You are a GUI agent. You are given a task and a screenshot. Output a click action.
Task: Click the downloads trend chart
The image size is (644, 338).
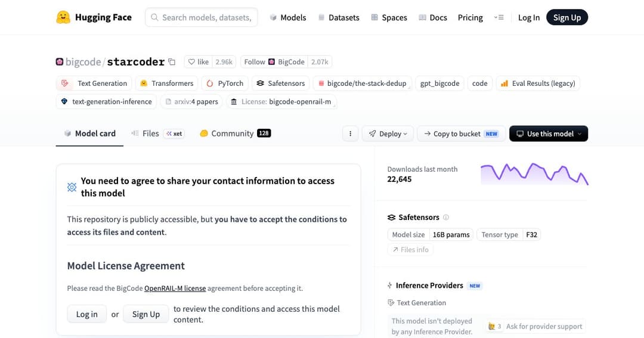click(x=534, y=174)
